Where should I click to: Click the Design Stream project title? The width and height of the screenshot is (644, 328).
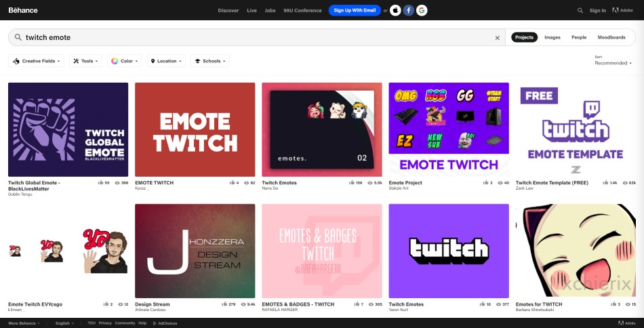[153, 304]
